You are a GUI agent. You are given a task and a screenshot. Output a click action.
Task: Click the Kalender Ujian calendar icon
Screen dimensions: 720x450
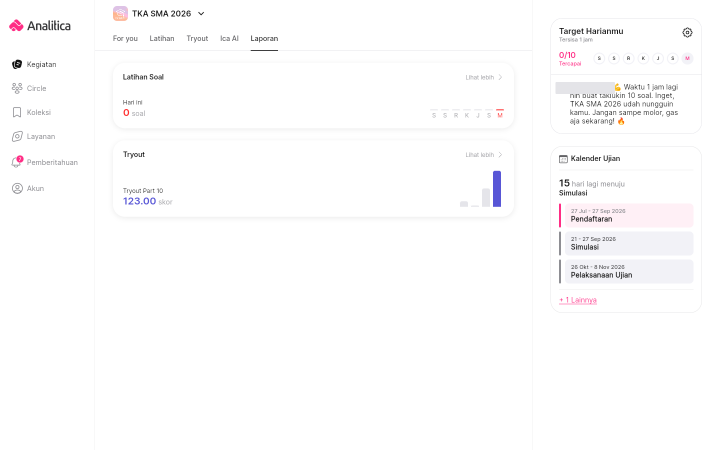563,159
